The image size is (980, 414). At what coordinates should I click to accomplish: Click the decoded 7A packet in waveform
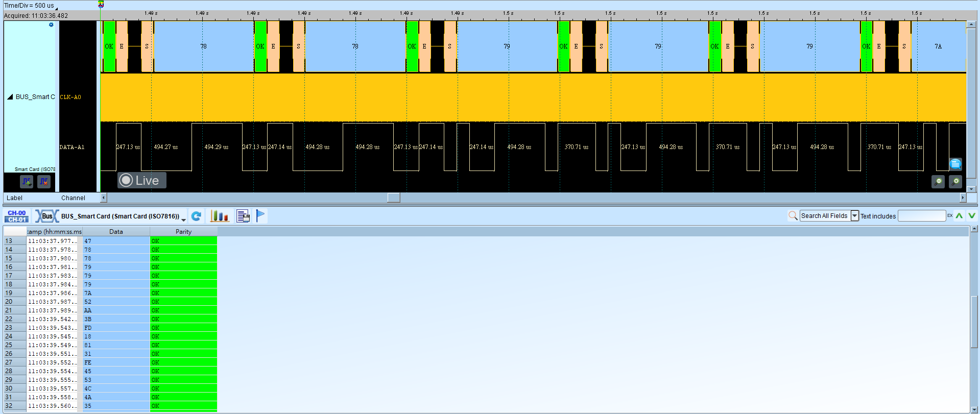point(939,46)
